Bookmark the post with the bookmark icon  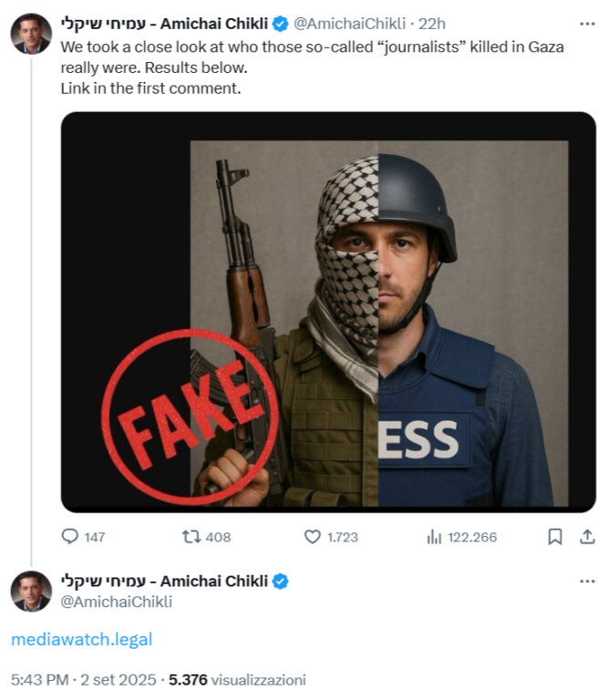tap(555, 536)
